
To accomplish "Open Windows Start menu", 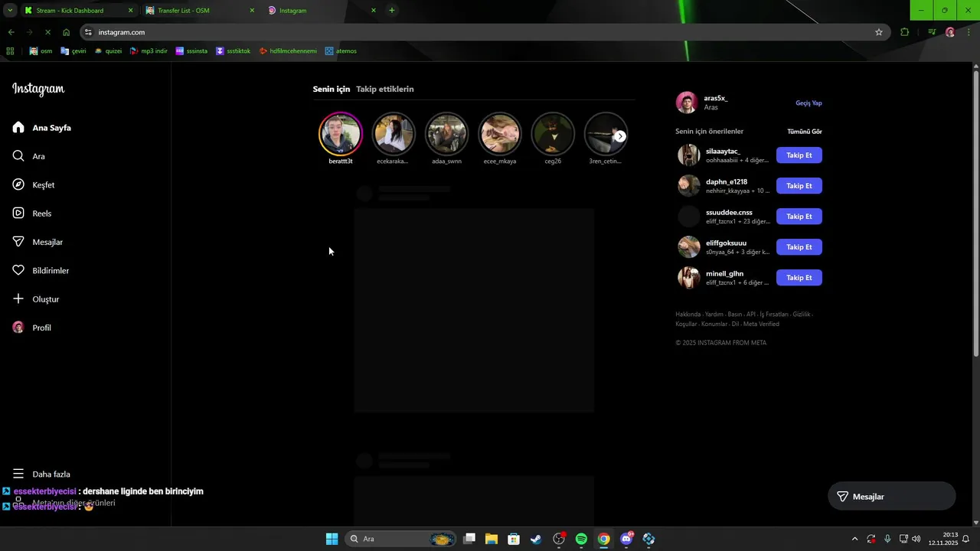I will click(x=332, y=539).
